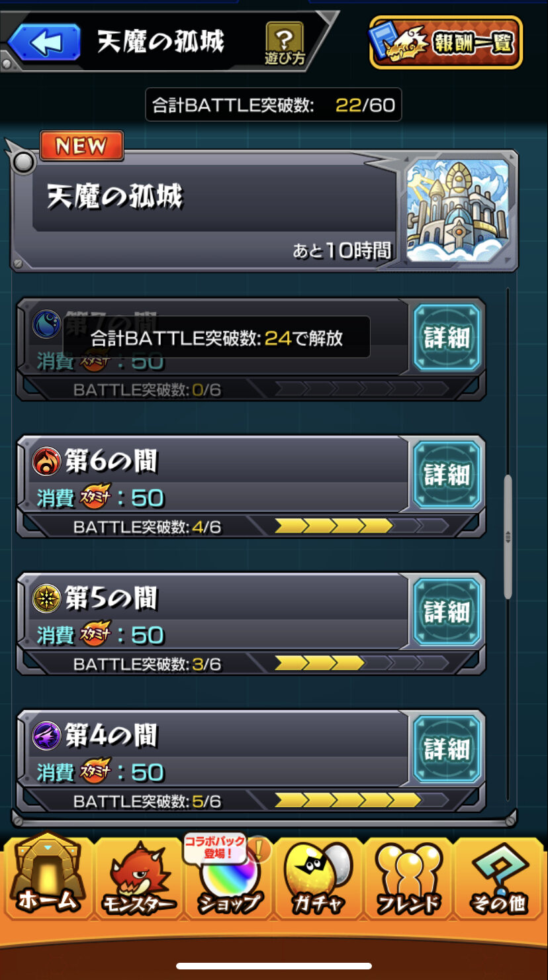Open the 報酬一覧 rewards list
The height and width of the screenshot is (980, 548).
(x=446, y=42)
